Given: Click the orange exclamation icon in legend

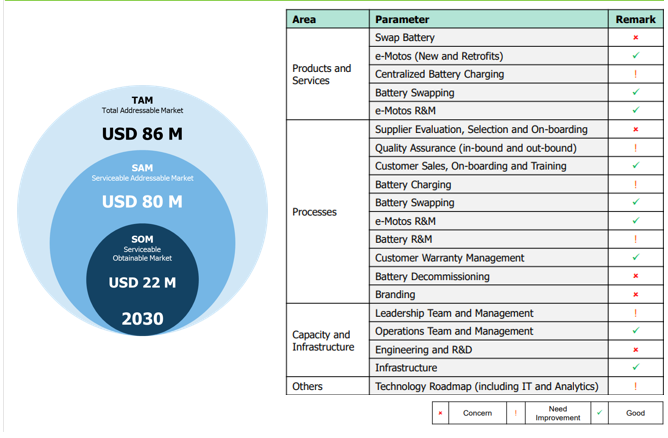Looking at the screenshot, I should pyautogui.click(x=515, y=413).
